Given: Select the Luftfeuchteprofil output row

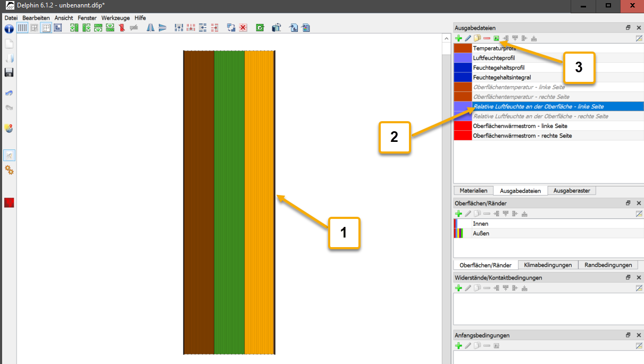Looking at the screenshot, I should (x=548, y=58).
